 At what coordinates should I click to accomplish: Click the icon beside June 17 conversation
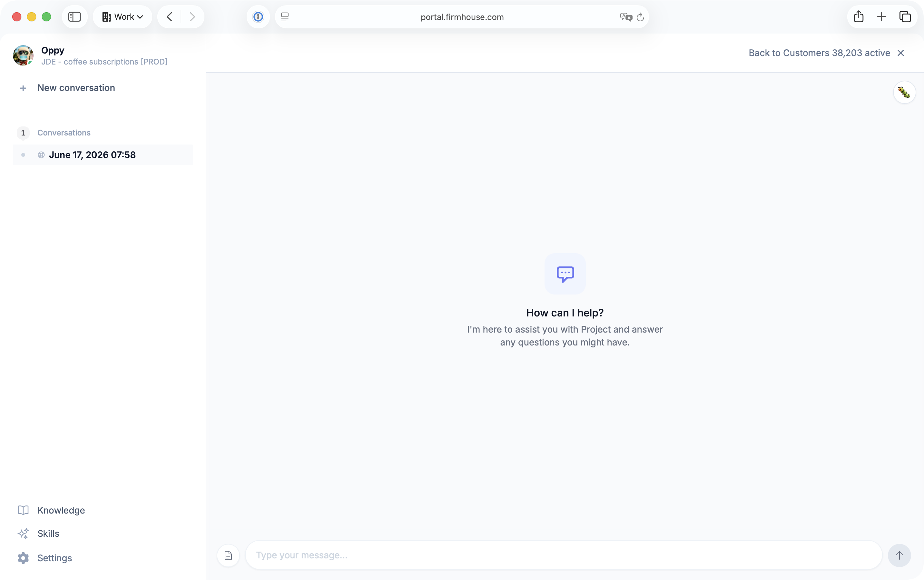(41, 155)
